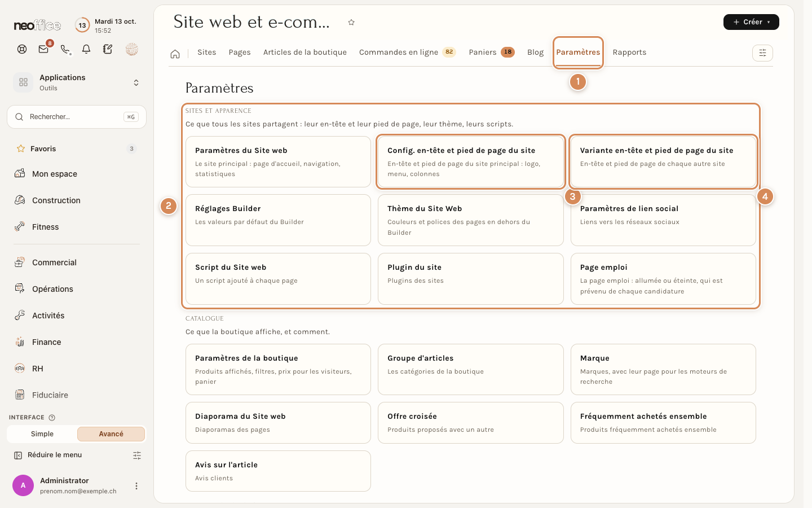Open the filter settings icon beside Rapports
812x508 pixels.
tap(762, 53)
